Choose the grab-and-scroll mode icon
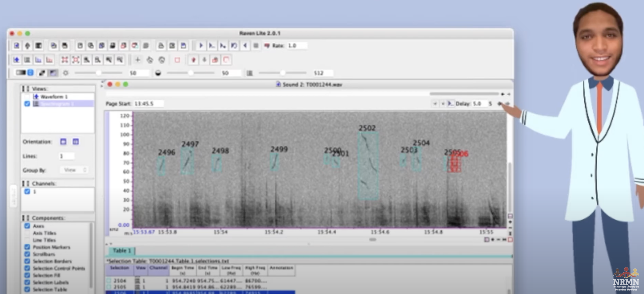 pyautogui.click(x=162, y=60)
